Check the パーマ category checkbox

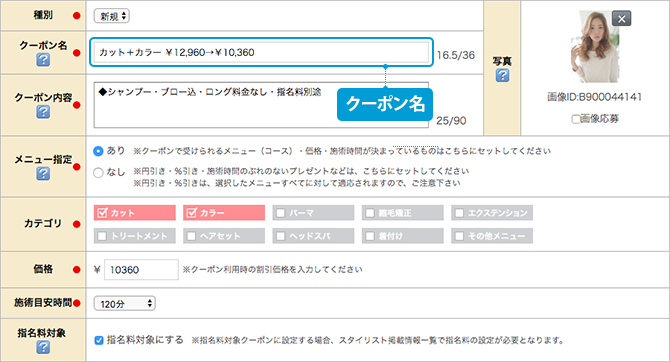coord(281,213)
